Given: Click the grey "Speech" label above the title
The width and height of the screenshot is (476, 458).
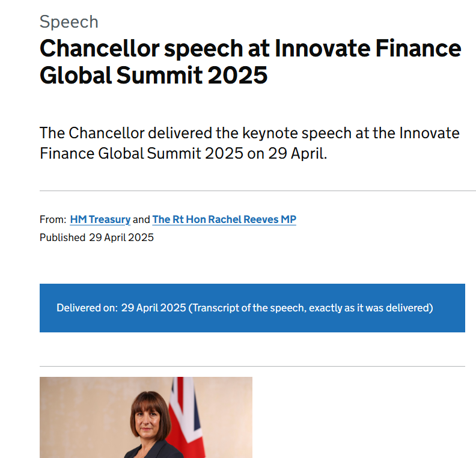Looking at the screenshot, I should point(69,22).
